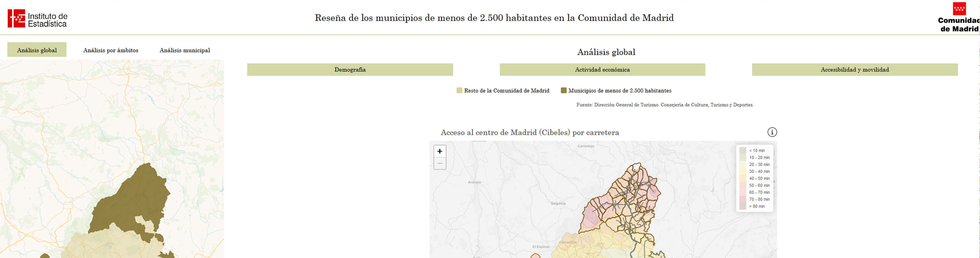Select the Análisis global tab

[37, 50]
